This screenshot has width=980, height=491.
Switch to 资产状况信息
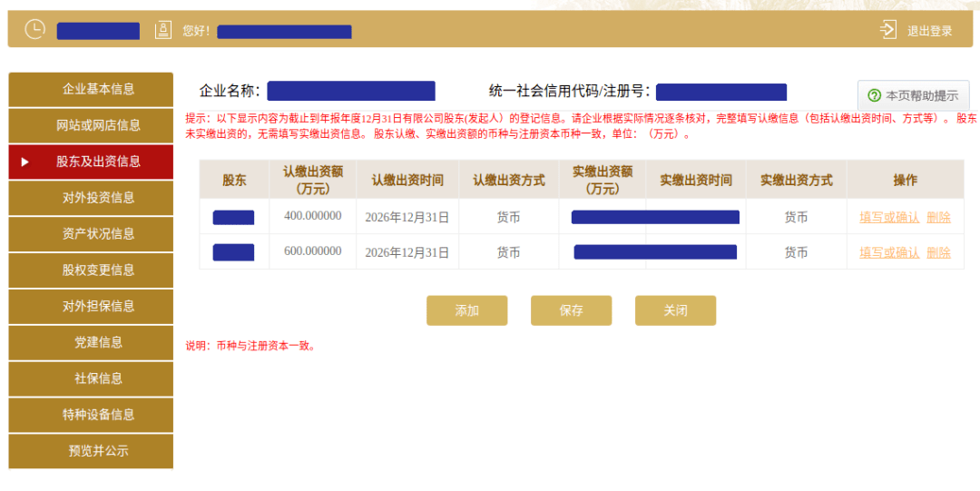pyautogui.click(x=91, y=234)
